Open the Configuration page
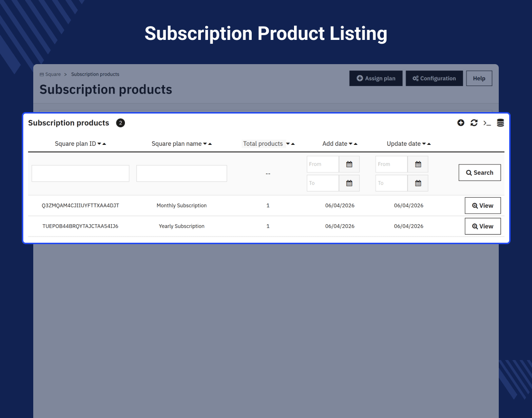 pos(434,78)
